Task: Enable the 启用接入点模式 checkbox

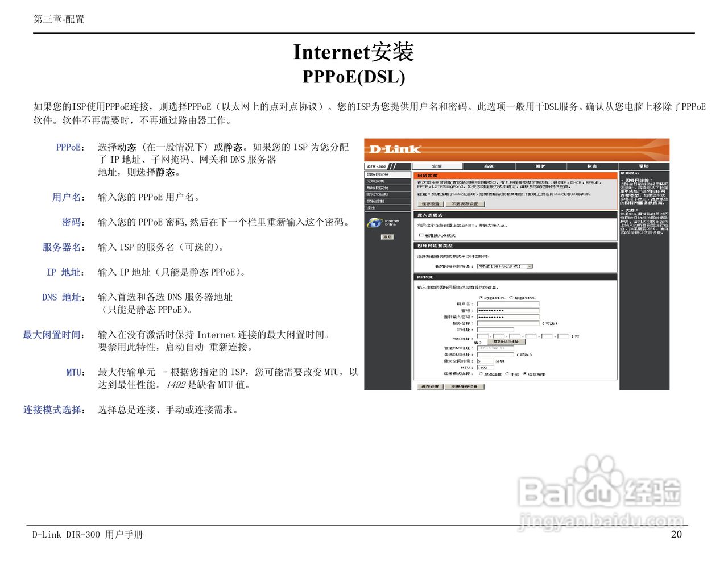Action: coord(421,235)
